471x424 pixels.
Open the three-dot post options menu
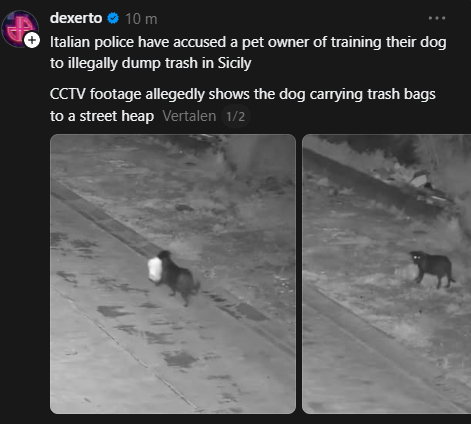pyautogui.click(x=437, y=18)
